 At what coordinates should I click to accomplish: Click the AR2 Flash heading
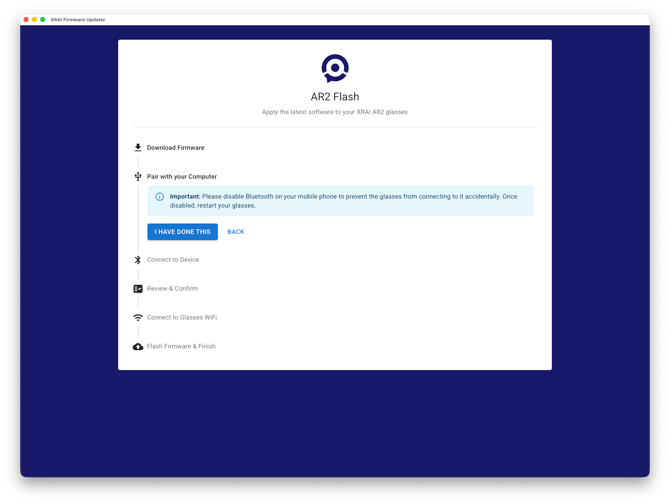pos(335,97)
